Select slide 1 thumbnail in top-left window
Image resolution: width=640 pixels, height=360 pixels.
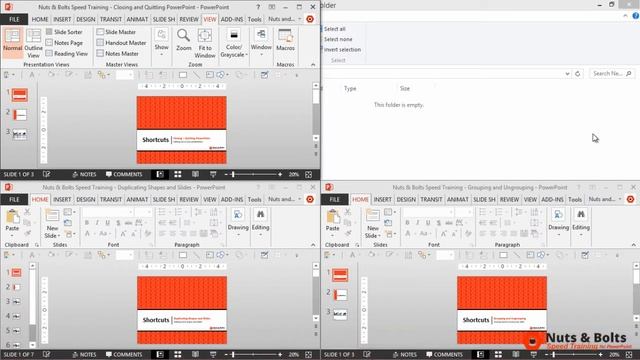[20, 95]
